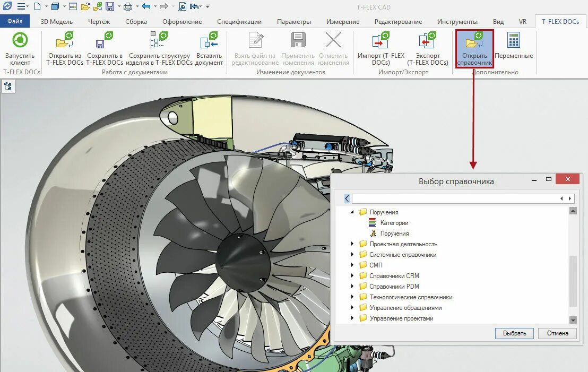This screenshot has width=588, height=372.
Task: Open the hamburger text menu icon
Action: pos(21,6)
